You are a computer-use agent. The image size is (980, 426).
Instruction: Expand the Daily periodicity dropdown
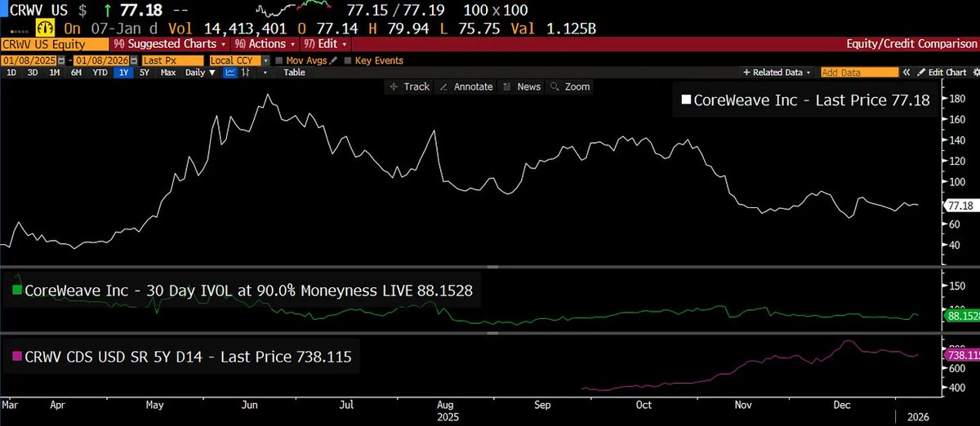(199, 73)
